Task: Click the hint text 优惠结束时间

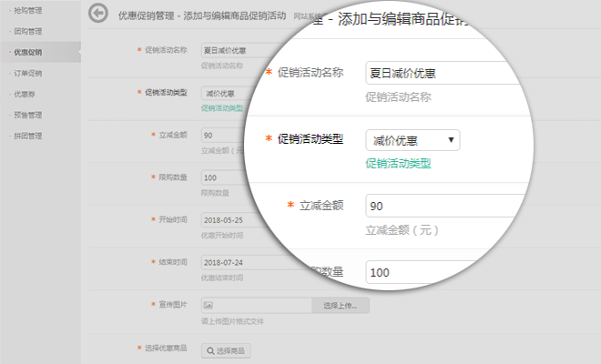Action: (x=222, y=278)
